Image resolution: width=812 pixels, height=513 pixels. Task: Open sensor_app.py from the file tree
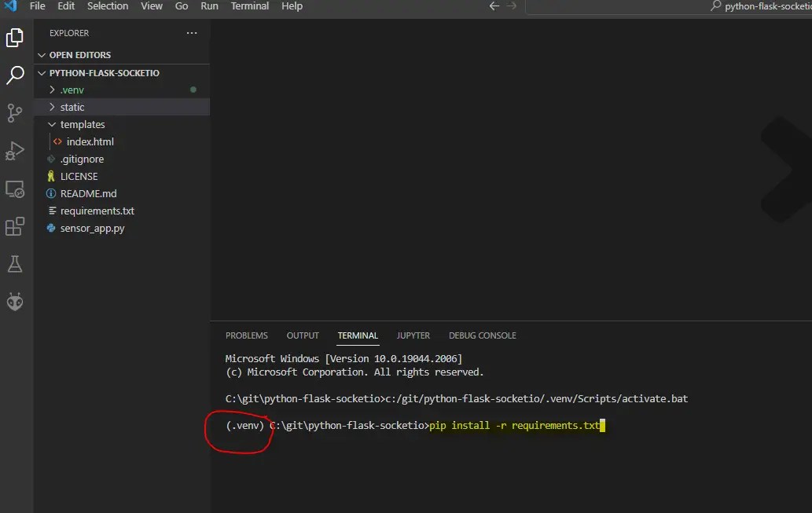(90, 228)
